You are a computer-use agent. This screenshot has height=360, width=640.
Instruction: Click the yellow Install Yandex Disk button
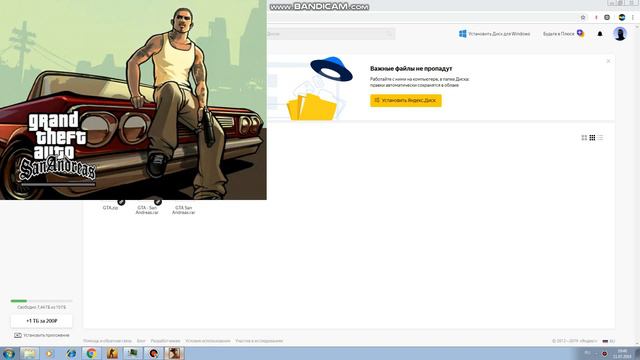406,100
